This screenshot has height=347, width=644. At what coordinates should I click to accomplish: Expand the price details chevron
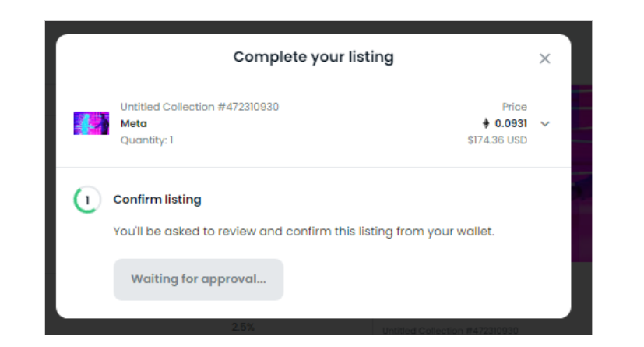click(544, 124)
